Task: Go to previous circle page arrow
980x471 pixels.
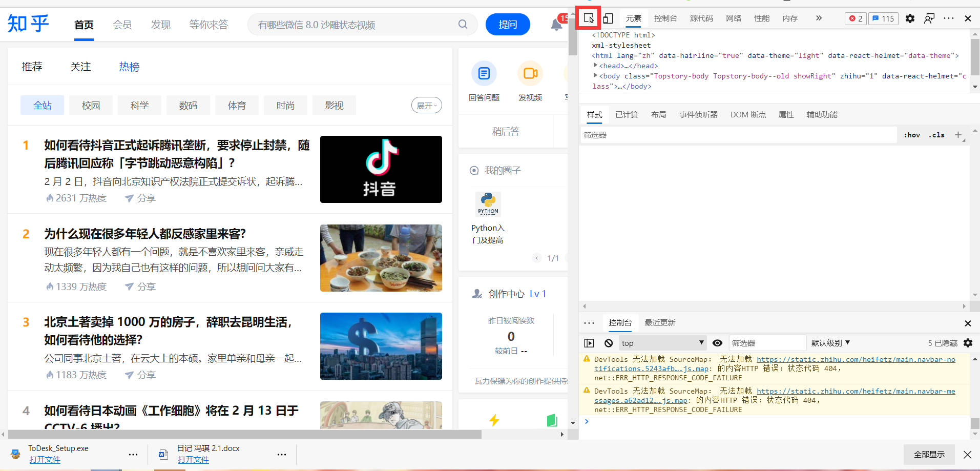Action: click(x=536, y=258)
